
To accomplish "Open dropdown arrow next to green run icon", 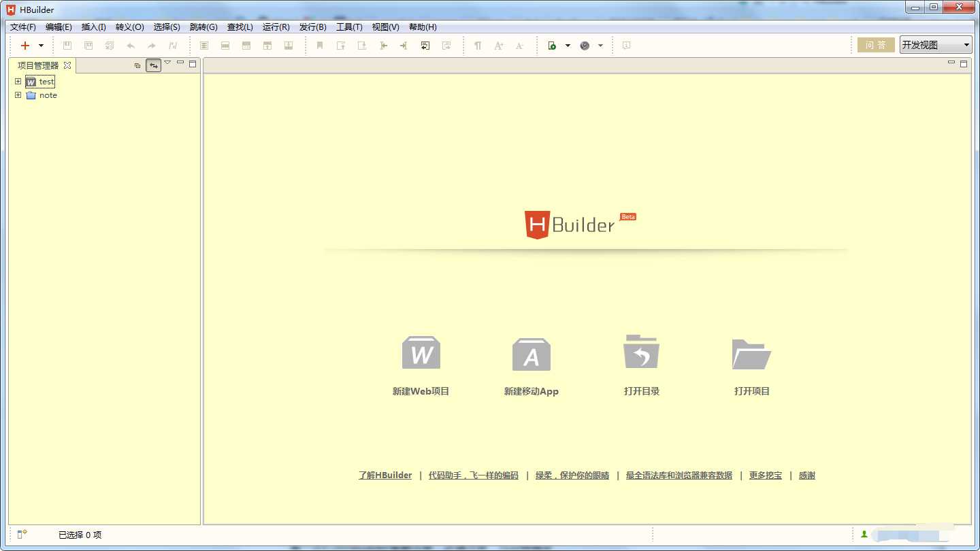I will point(568,46).
